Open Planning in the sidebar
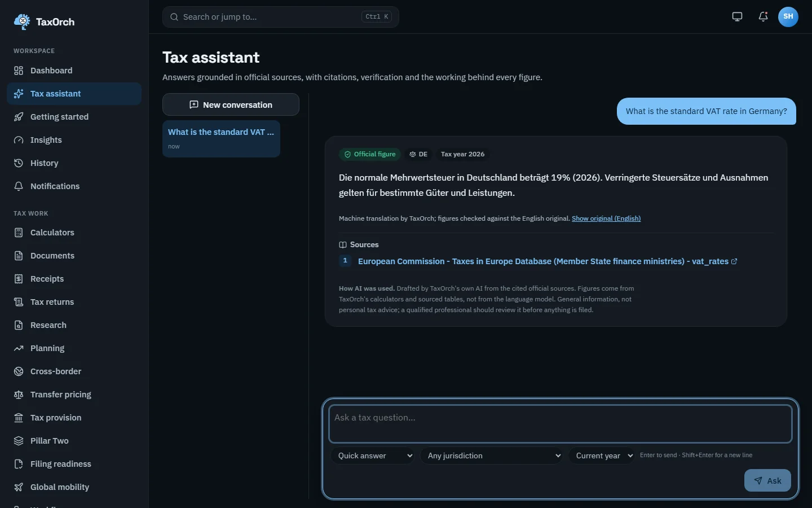This screenshot has width=812, height=508. 74,348
